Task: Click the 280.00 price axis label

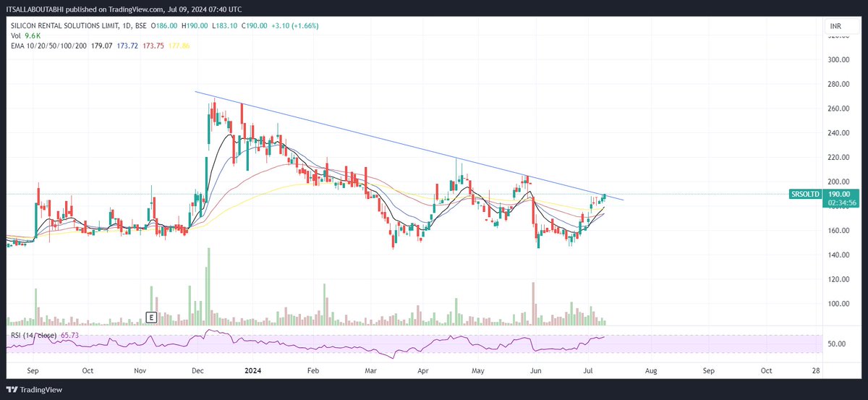Action: (838, 85)
